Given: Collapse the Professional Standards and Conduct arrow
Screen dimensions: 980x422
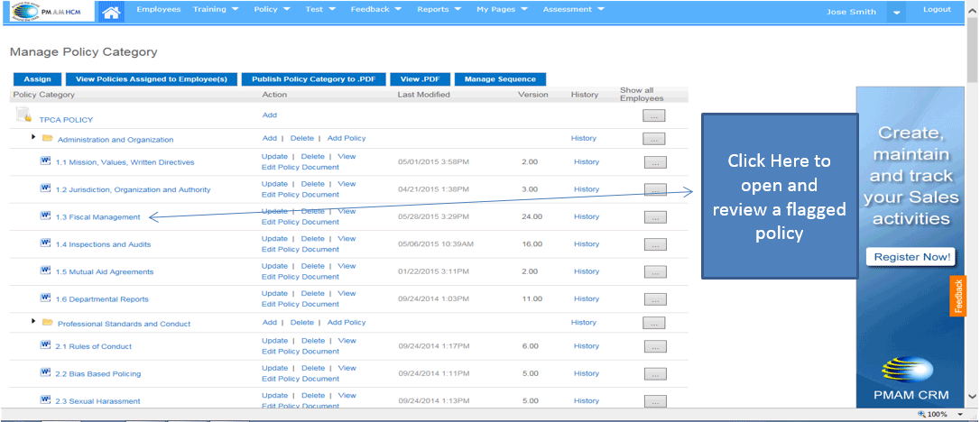Looking at the screenshot, I should (x=33, y=321).
